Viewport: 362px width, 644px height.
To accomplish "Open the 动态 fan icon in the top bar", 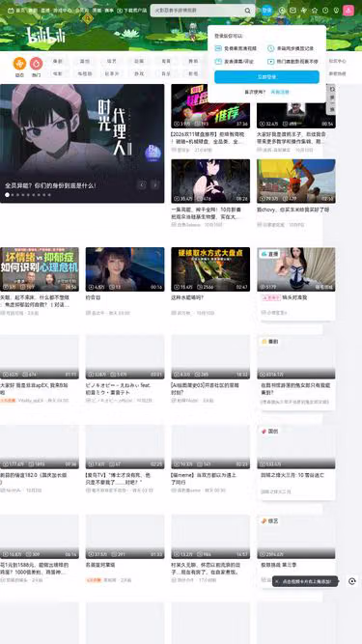I will [x=304, y=11].
